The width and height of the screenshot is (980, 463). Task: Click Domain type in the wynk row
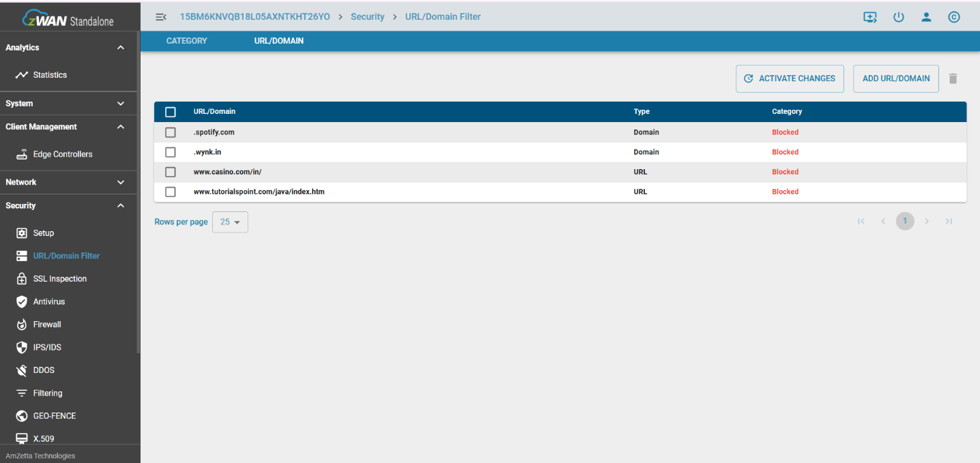(x=646, y=152)
